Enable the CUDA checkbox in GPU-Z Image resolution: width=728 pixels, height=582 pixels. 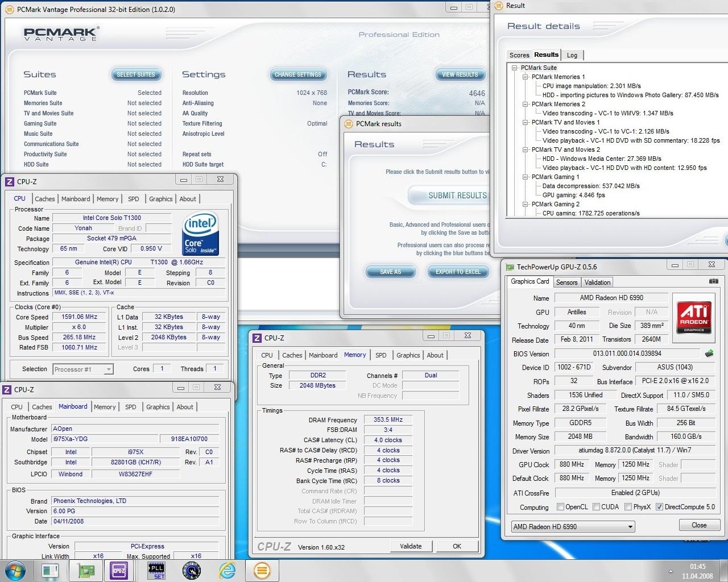coord(597,507)
